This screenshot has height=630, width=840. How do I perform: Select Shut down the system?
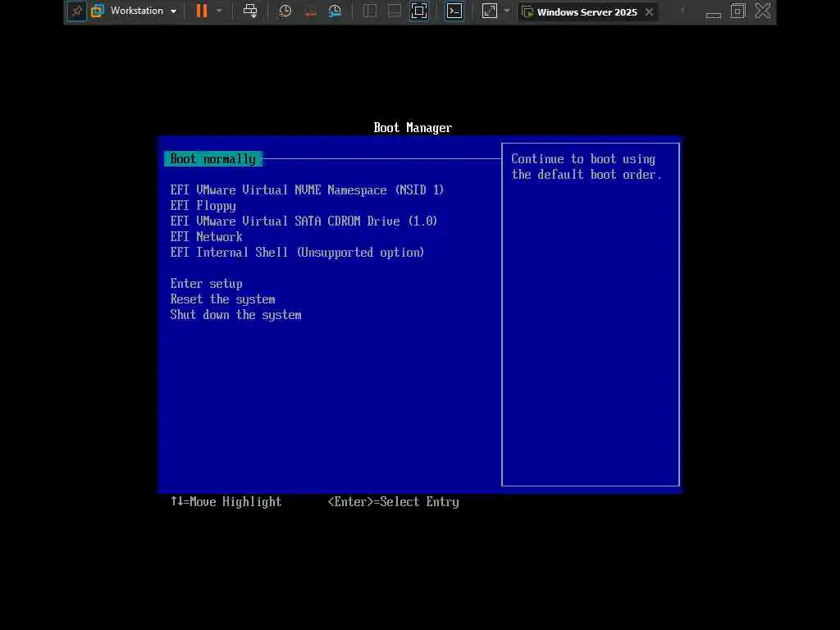coord(235,315)
